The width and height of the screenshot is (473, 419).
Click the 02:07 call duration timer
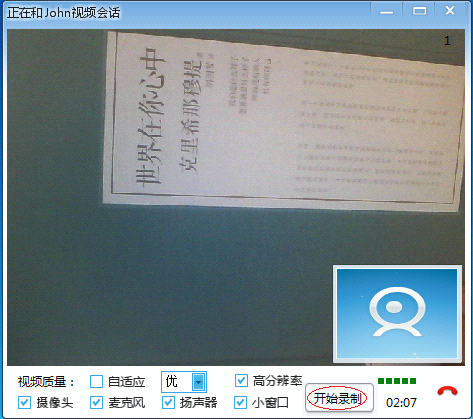click(x=401, y=403)
